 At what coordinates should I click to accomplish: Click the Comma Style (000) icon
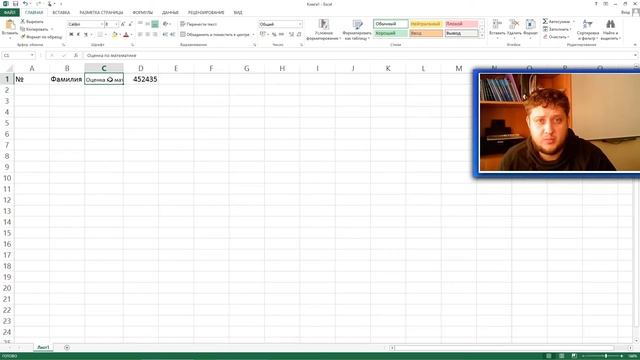pos(281,35)
